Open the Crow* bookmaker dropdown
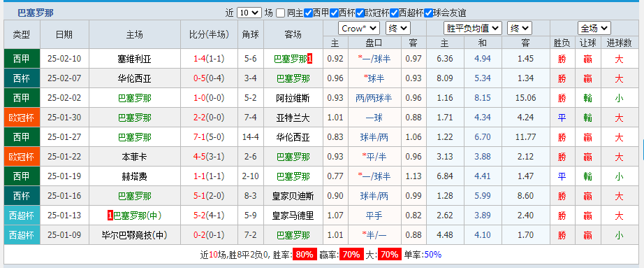 tap(358, 29)
